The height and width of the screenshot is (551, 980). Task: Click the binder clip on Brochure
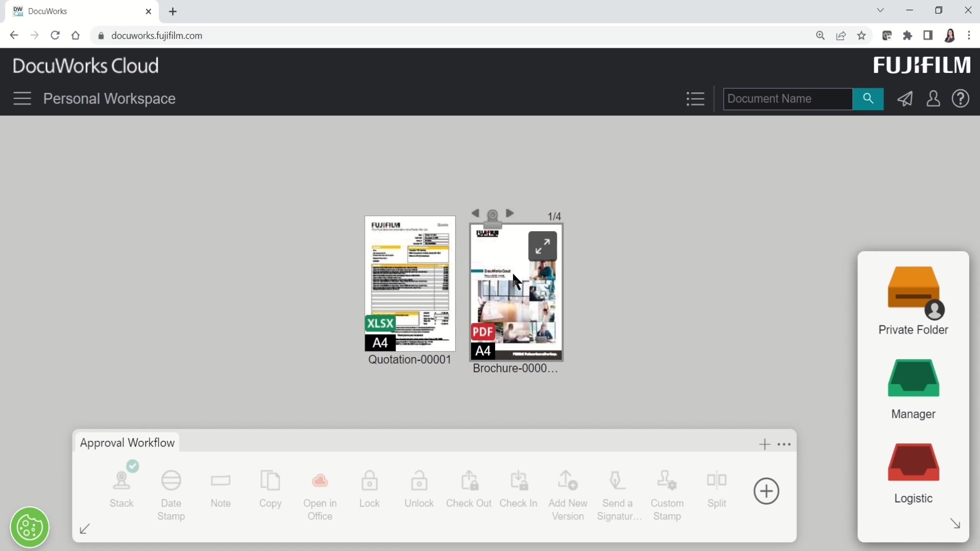(493, 218)
